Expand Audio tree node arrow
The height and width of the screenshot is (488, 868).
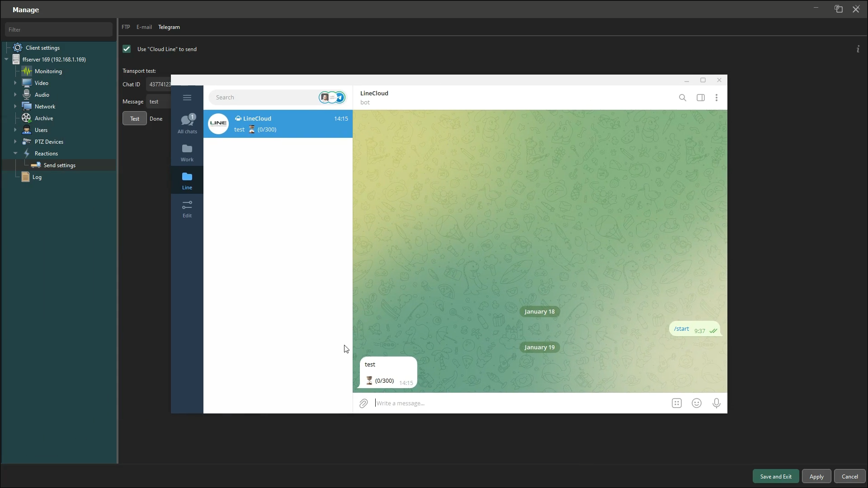[x=15, y=94]
